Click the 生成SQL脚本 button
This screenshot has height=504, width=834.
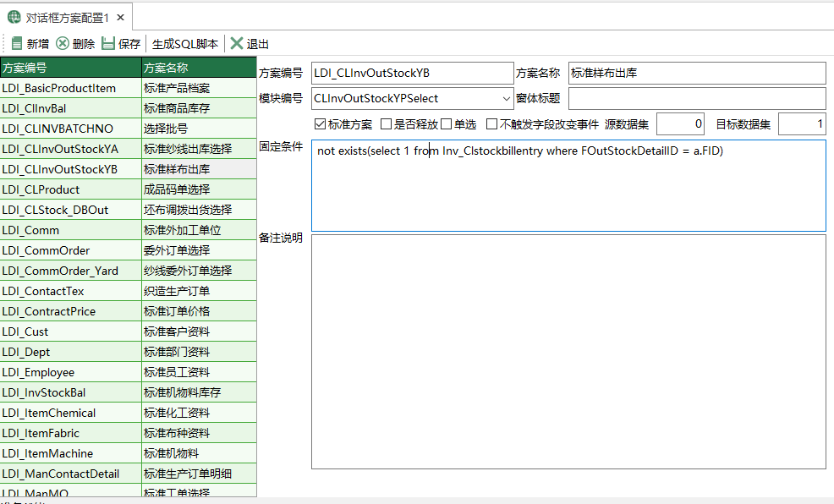point(185,44)
